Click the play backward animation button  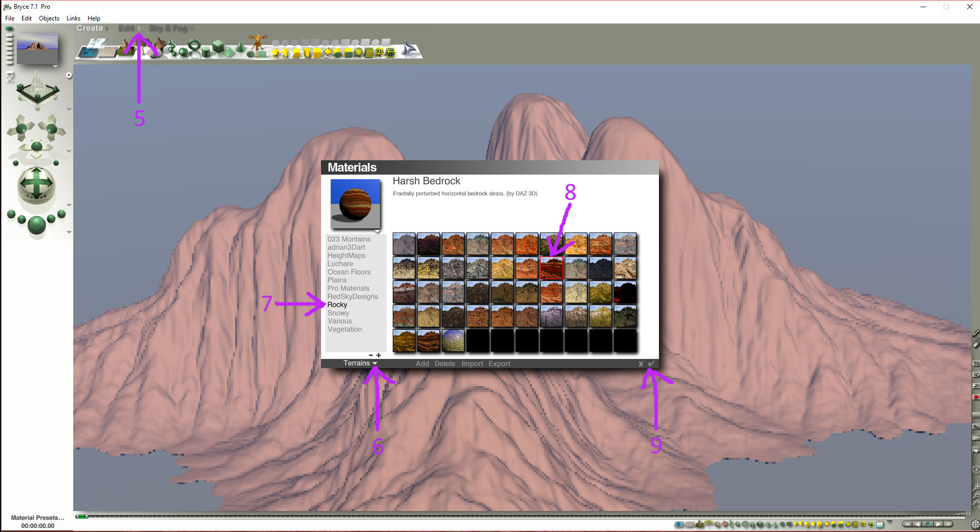[918, 524]
